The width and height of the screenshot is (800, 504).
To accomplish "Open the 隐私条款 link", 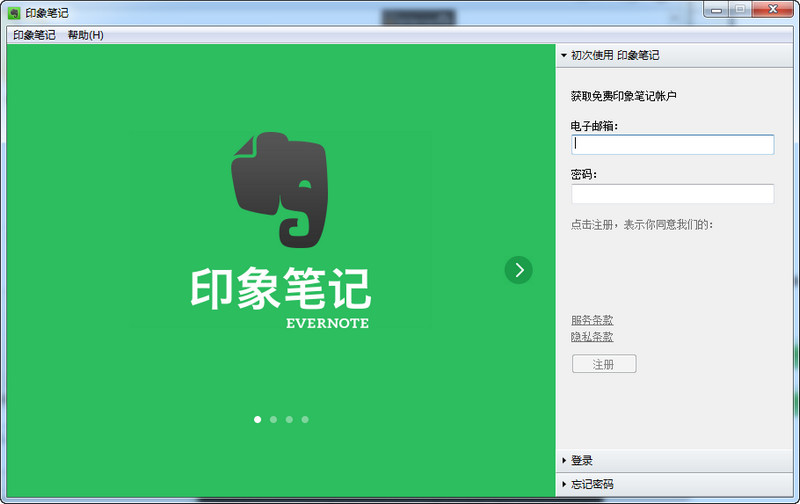I will [x=592, y=337].
